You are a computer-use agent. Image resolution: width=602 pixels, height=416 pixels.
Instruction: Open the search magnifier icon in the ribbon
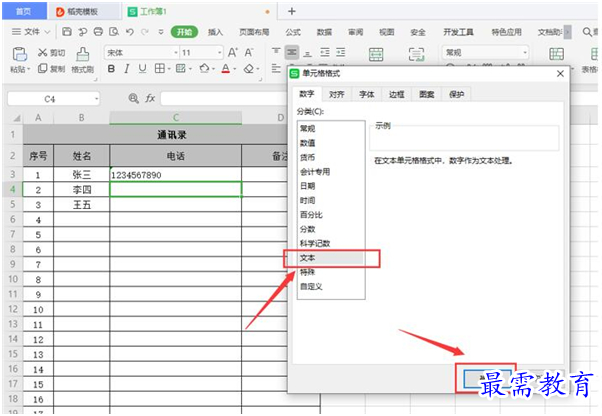pyautogui.click(x=587, y=32)
